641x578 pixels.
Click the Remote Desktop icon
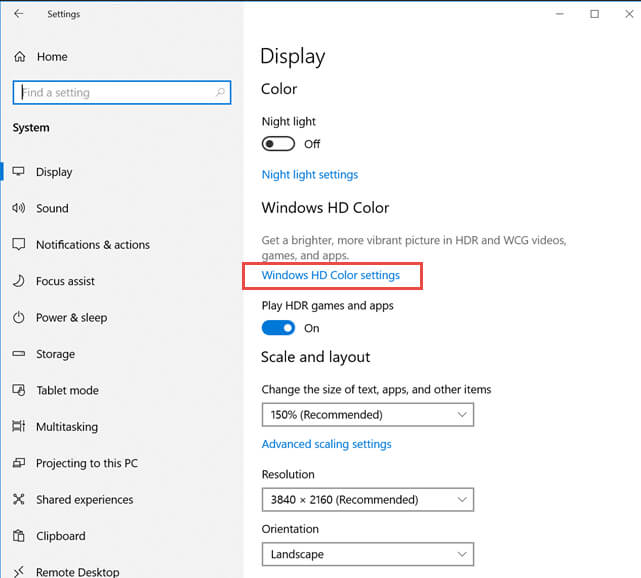point(18,571)
